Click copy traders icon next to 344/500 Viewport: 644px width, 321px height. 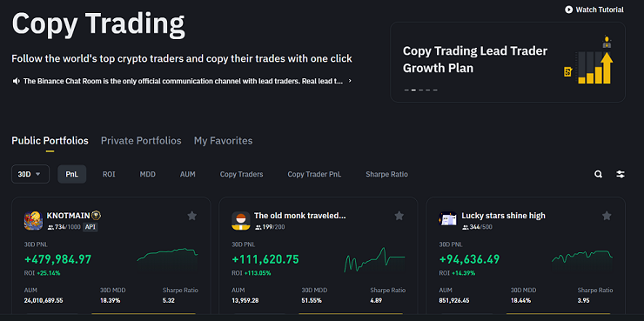click(x=466, y=227)
